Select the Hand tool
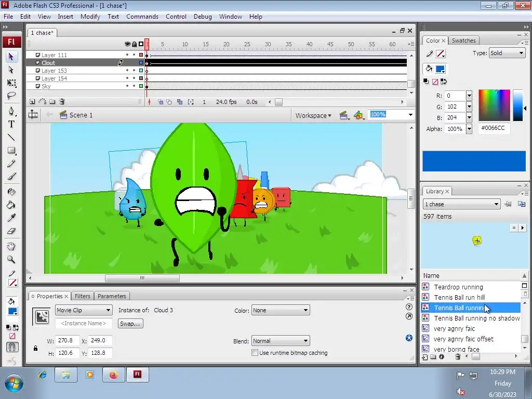Viewport: 532px width, 399px height. [11, 246]
